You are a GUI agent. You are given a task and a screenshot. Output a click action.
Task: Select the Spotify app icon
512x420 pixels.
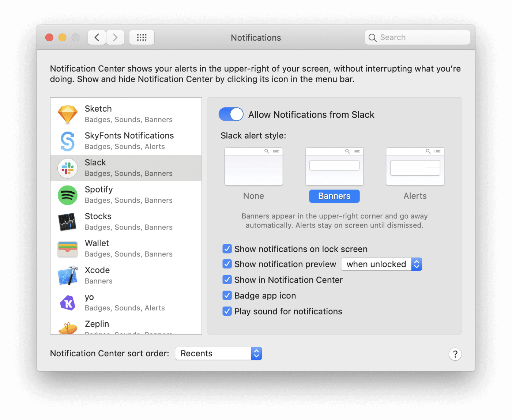[68, 195]
